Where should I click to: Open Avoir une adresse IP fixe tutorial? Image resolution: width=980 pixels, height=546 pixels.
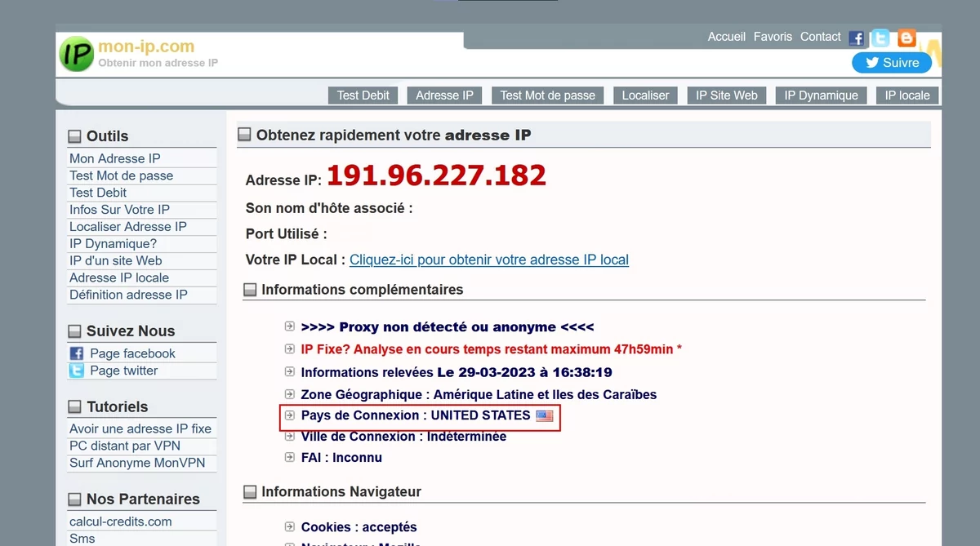pyautogui.click(x=140, y=428)
